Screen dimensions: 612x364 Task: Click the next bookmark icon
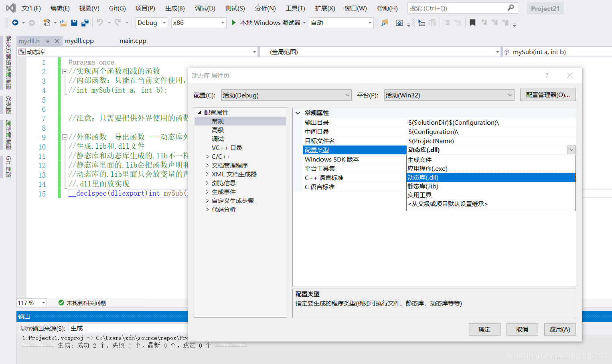(x=494, y=23)
